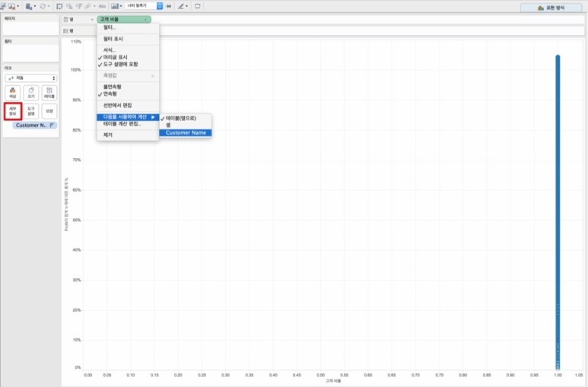
Task: Click the 모양 (Shape) mark card
Action: tap(49, 111)
